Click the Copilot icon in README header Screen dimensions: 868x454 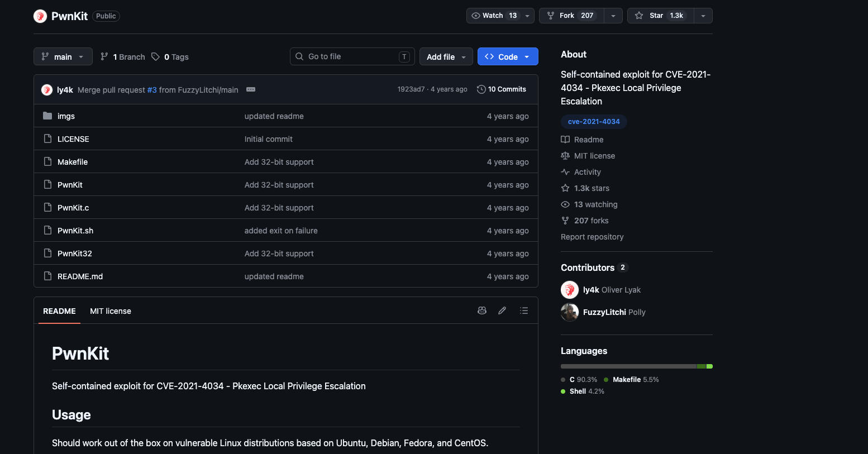[482, 310]
